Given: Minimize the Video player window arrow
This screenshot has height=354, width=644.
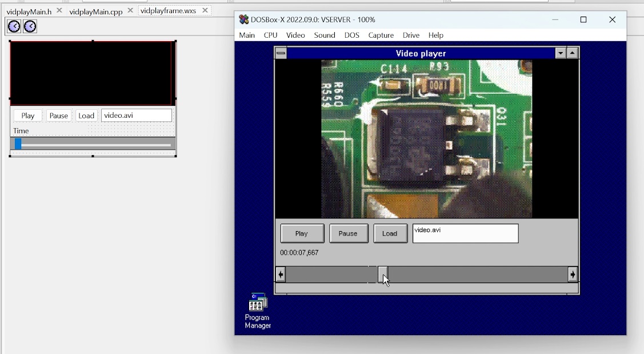Looking at the screenshot, I should coord(561,53).
